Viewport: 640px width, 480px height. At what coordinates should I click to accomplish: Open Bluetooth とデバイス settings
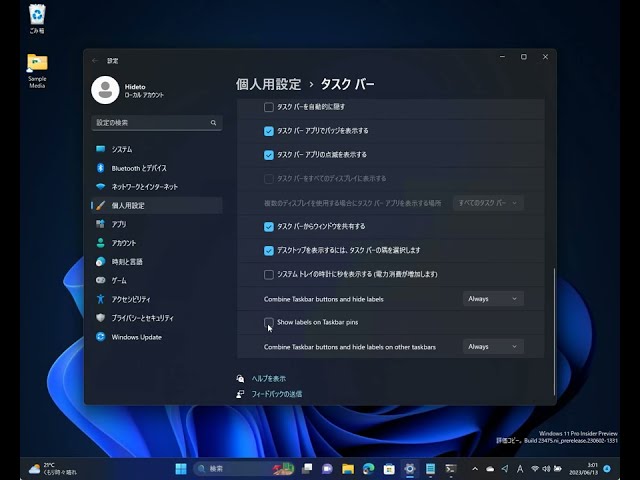point(138,168)
